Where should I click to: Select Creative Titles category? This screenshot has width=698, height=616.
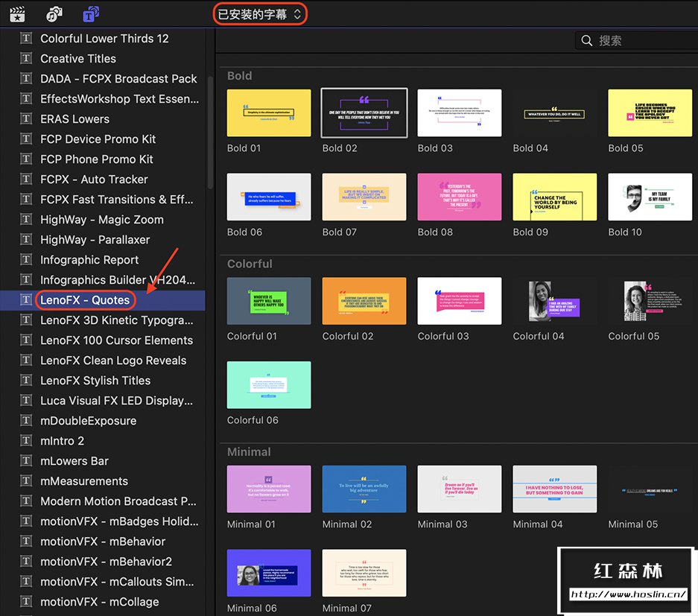(102, 59)
